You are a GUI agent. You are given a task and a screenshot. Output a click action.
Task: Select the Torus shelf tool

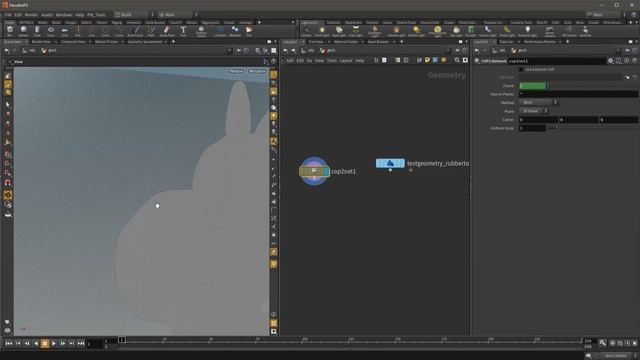click(51, 31)
